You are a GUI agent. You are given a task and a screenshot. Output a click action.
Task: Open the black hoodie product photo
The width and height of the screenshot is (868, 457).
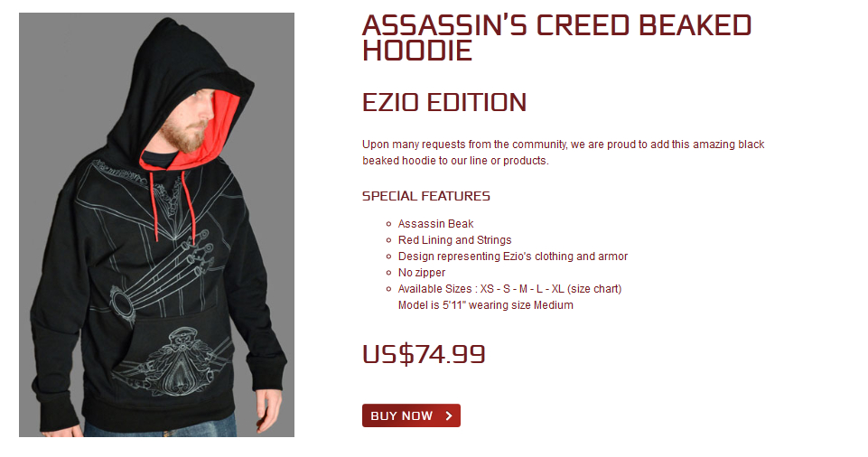pos(156,225)
